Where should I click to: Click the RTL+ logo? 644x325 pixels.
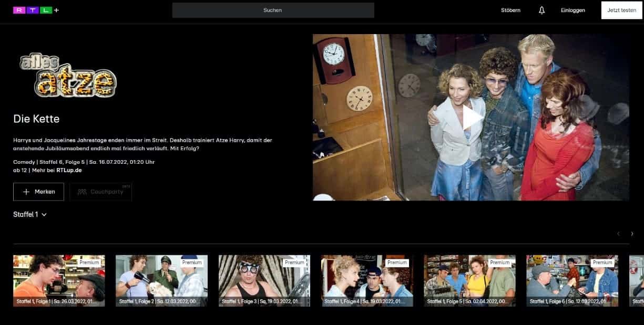(36, 10)
